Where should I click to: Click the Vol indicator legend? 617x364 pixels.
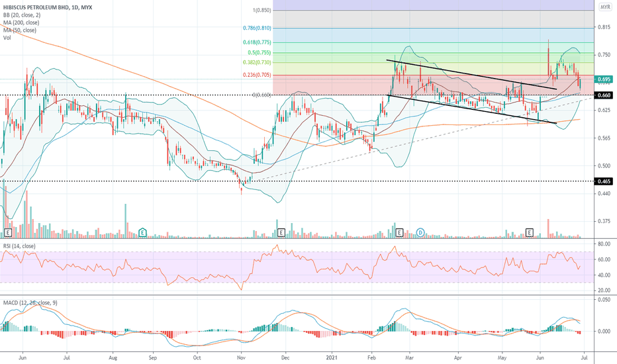7,38
